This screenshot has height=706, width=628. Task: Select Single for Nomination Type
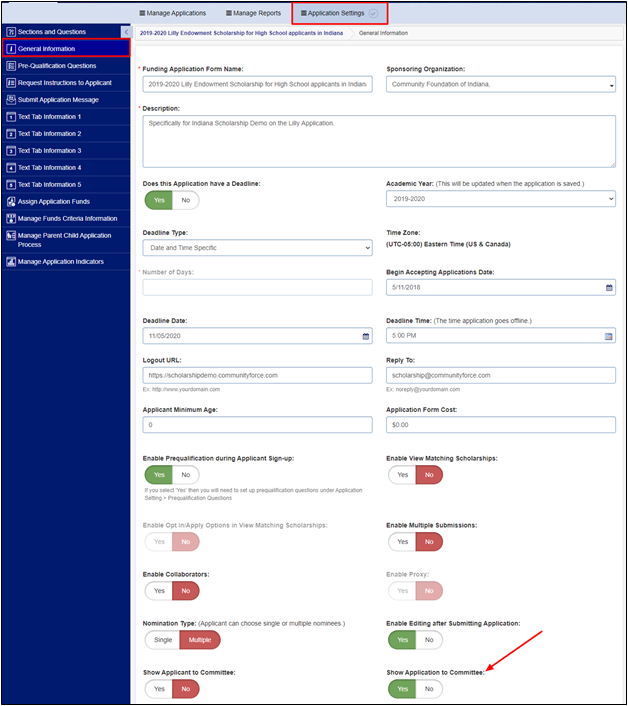(161, 639)
